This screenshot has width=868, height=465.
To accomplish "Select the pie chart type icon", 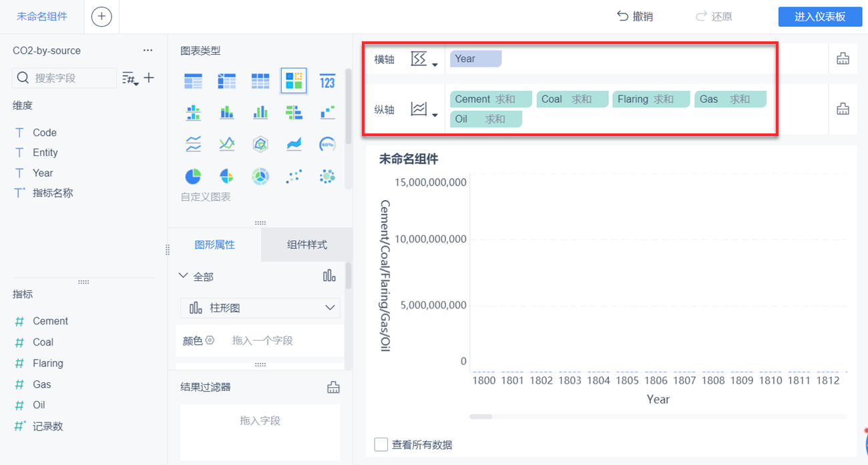I will pos(193,176).
